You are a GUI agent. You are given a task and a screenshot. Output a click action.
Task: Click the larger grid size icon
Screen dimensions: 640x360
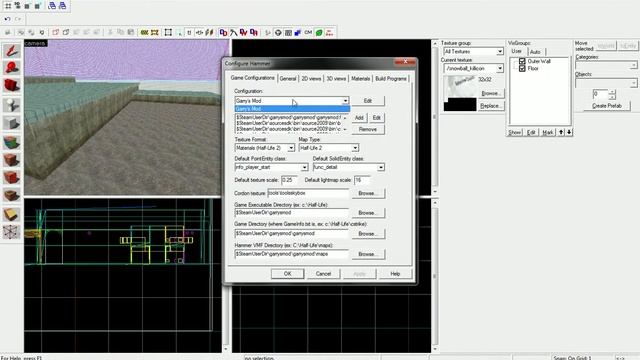pos(37,6)
